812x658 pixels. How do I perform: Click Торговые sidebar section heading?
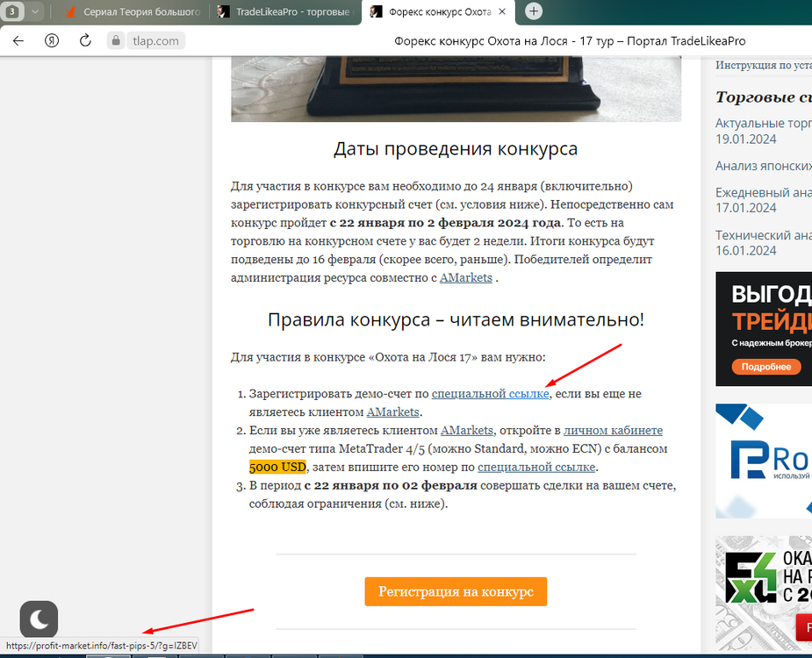tap(764, 97)
